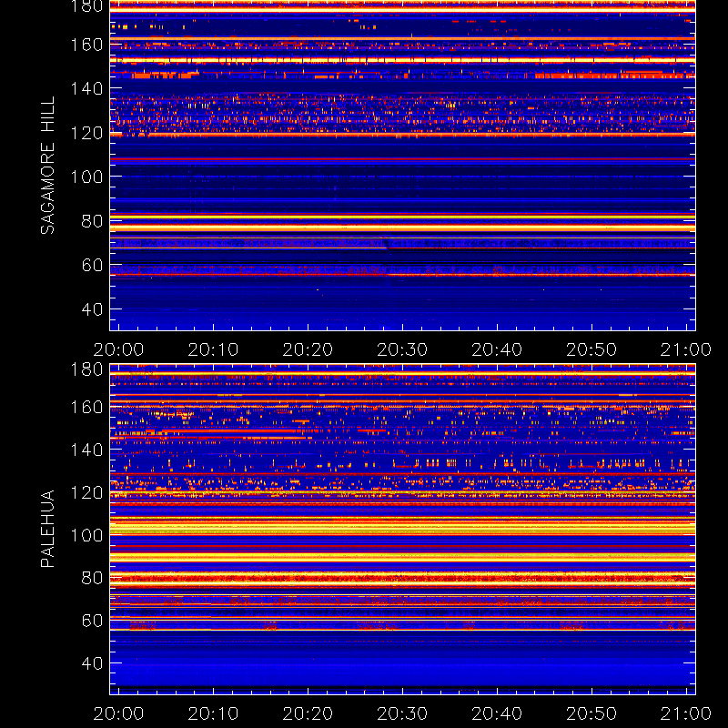Pick the 180 frequency label on Palehua axis

[86, 369]
